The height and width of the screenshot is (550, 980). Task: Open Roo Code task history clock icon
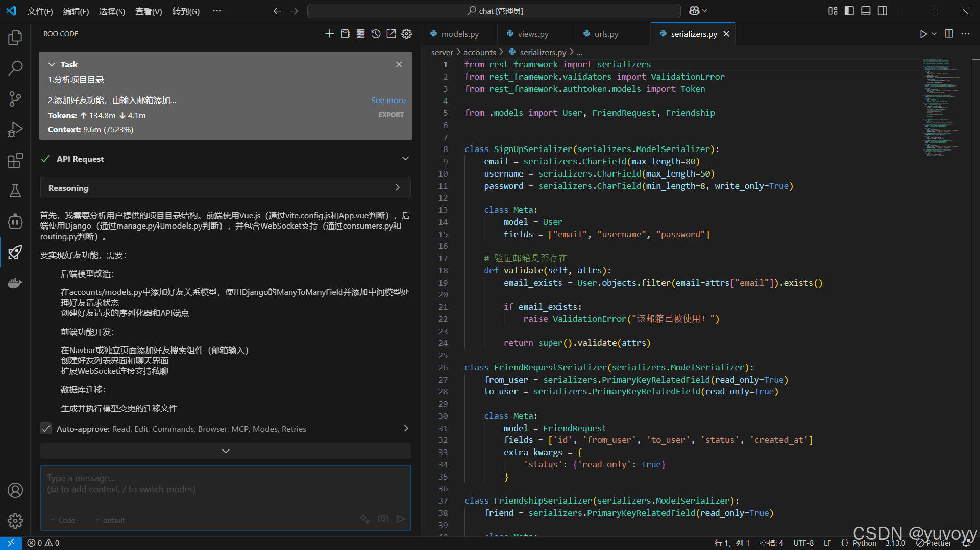[x=376, y=34]
